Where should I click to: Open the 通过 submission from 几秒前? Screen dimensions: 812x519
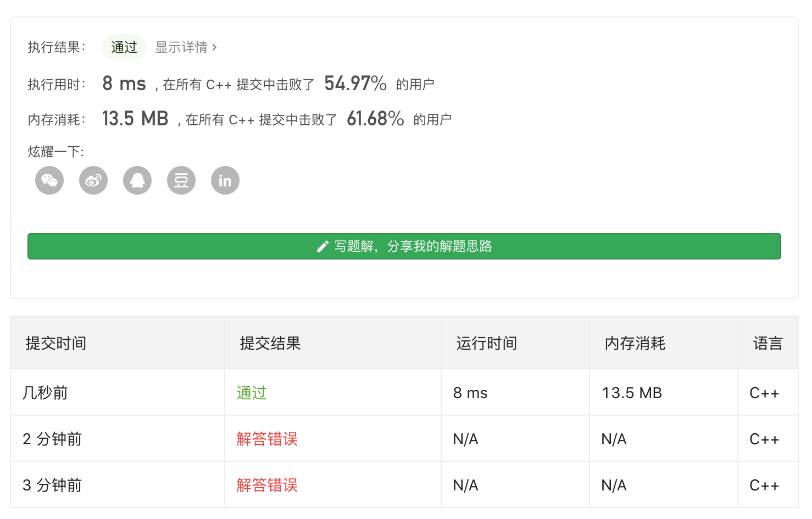pyautogui.click(x=252, y=393)
